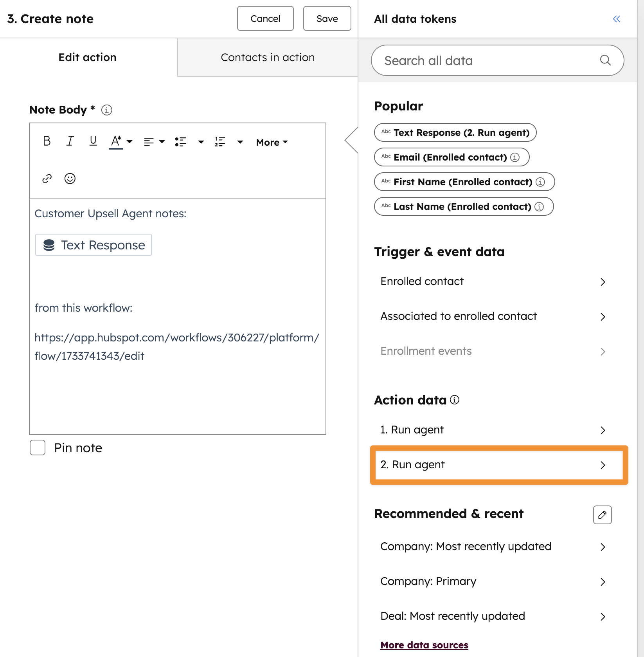Open the emoji picker
The image size is (644, 657).
tap(70, 179)
